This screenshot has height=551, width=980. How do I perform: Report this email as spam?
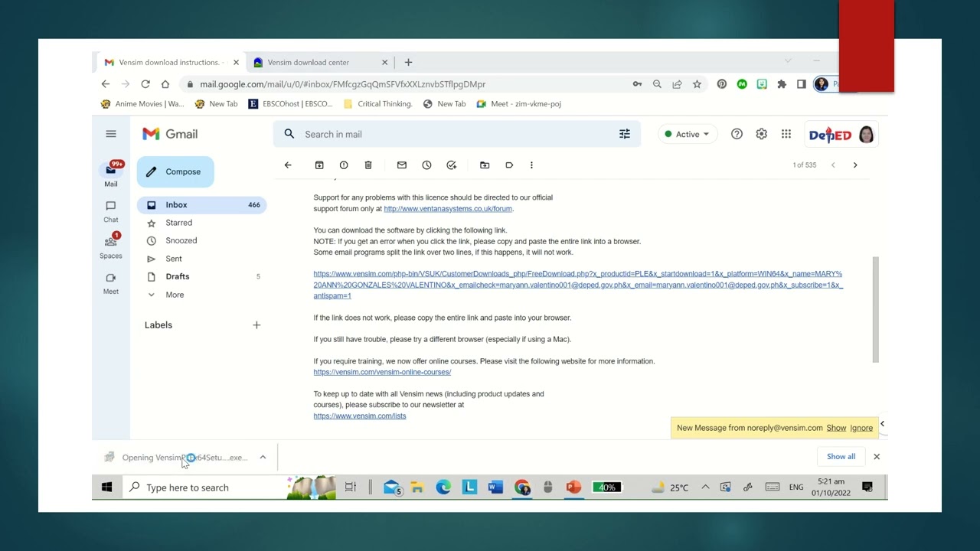(x=344, y=165)
